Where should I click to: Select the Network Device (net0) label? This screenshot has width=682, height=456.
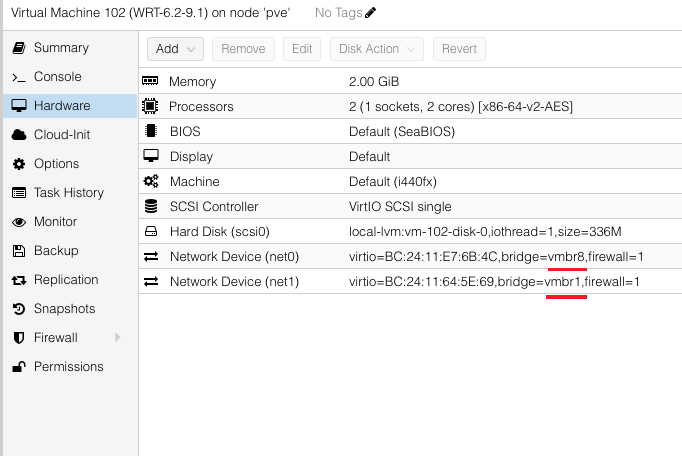(x=234, y=257)
